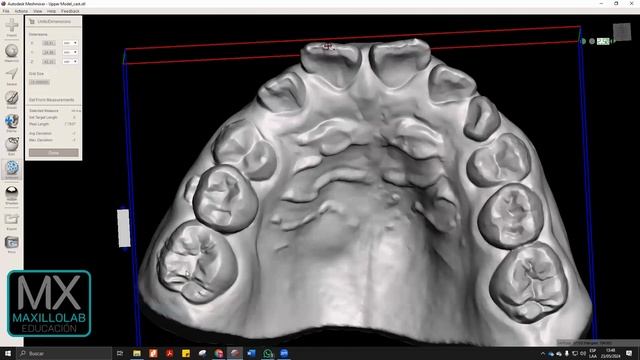Viewport: 640px width, 360px height.
Task: Click the Z dimension value field
Action: pyautogui.click(x=49, y=61)
